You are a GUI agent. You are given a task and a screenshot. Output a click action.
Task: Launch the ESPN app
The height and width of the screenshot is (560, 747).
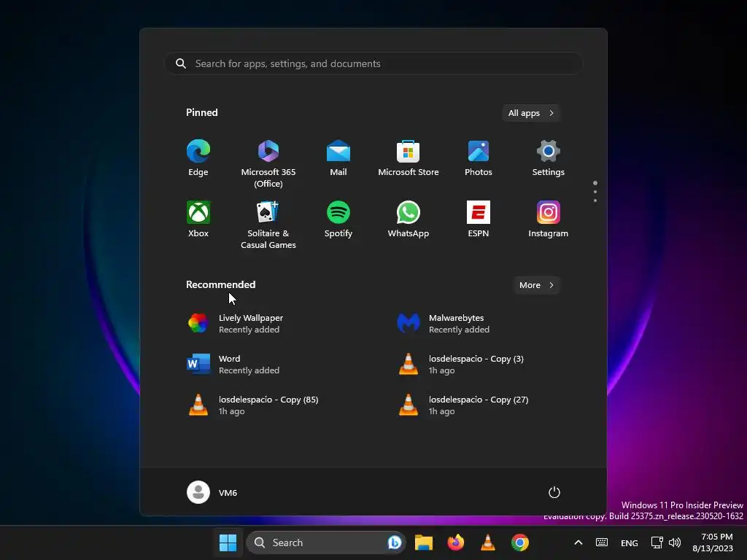479,219
